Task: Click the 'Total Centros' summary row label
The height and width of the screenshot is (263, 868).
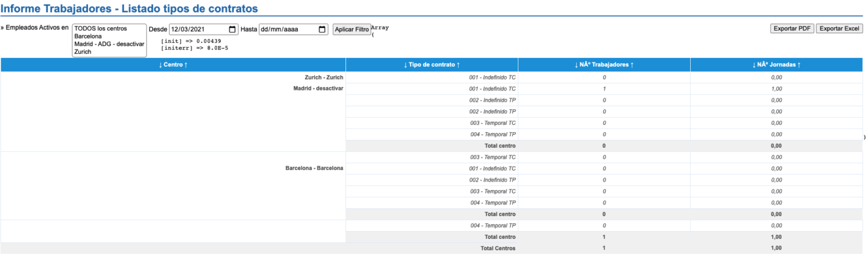Action: click(497, 248)
